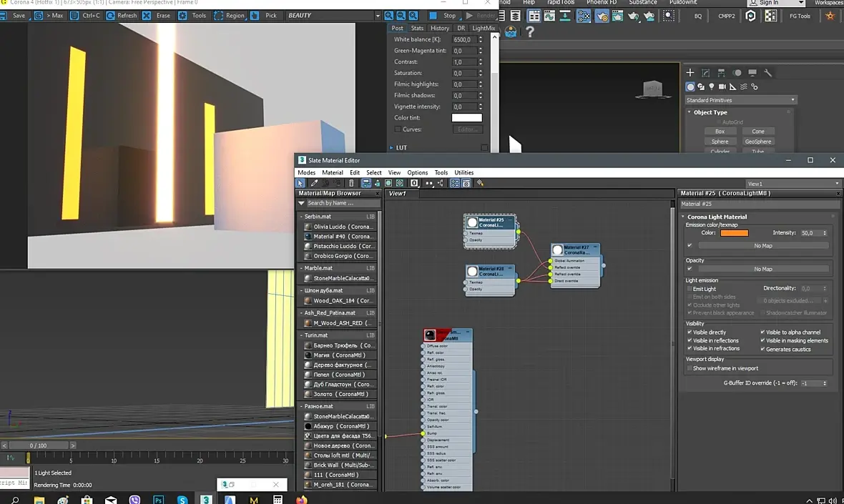Image resolution: width=844 pixels, height=504 pixels.
Task: Open Material menu in Slate Material Editor
Action: [333, 173]
